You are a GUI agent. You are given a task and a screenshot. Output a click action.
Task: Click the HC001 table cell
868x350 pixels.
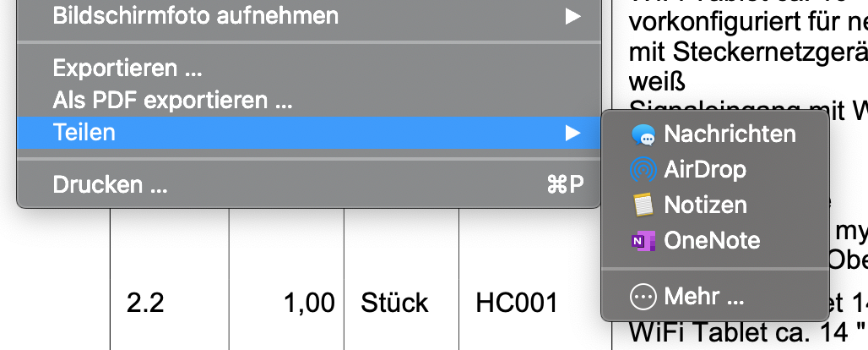click(x=517, y=302)
